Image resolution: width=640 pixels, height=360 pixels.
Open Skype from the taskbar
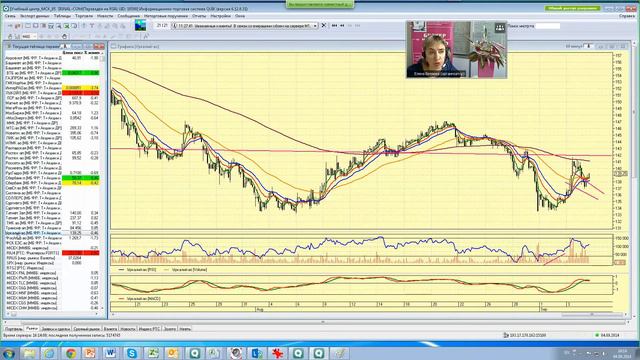(132, 353)
